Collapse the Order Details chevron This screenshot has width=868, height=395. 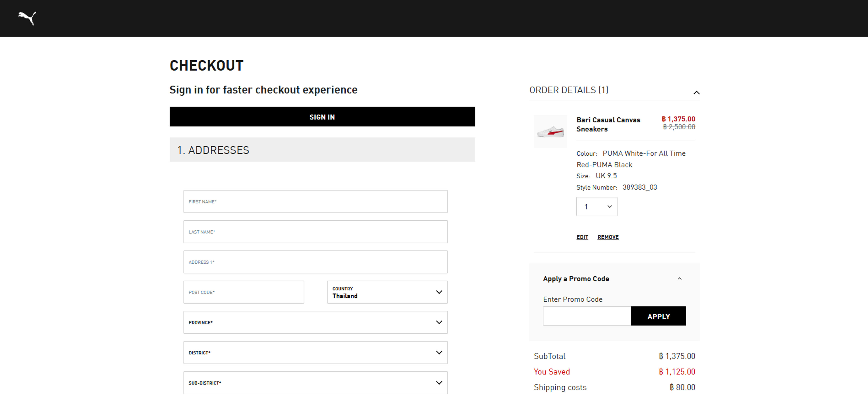[696, 93]
